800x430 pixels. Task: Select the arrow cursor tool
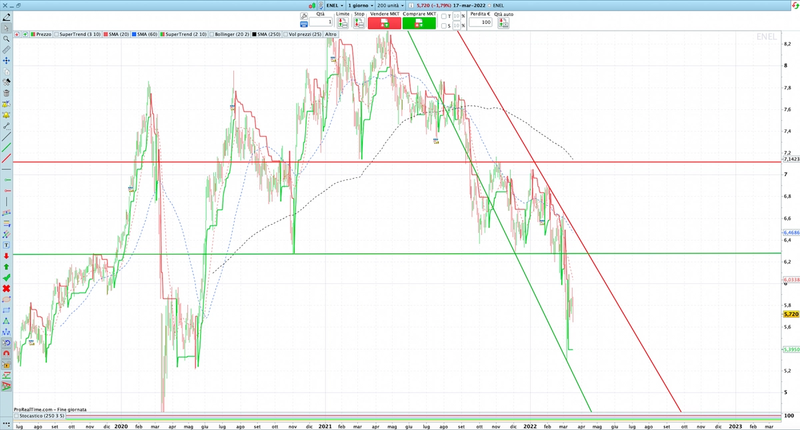pos(6,28)
